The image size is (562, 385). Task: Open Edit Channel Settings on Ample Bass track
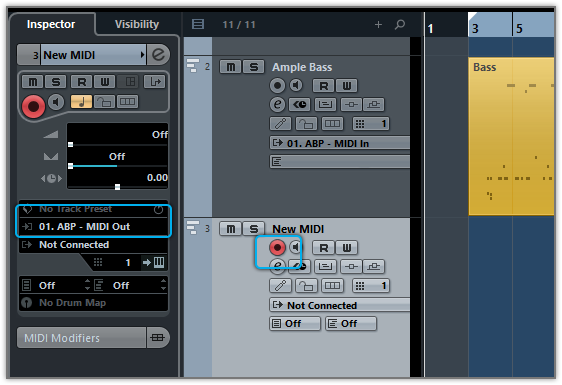(x=277, y=104)
